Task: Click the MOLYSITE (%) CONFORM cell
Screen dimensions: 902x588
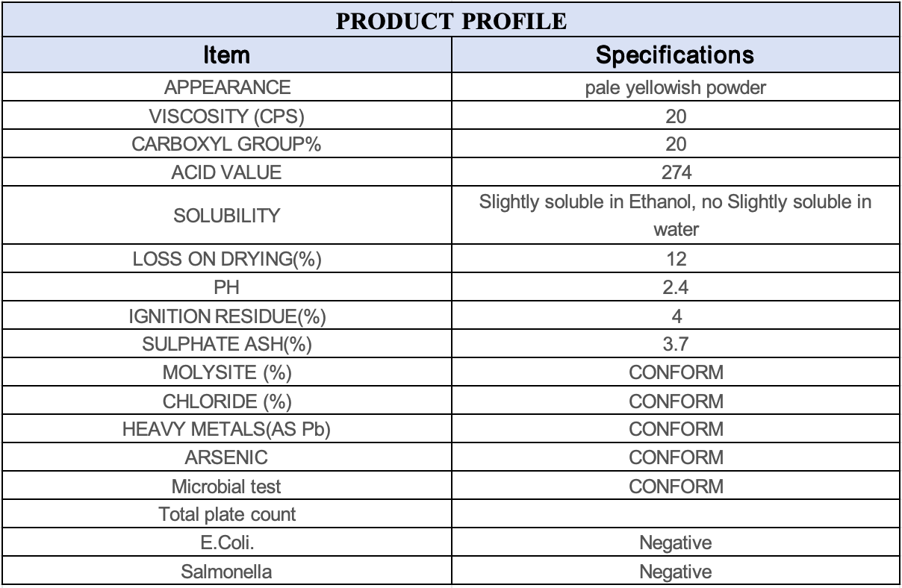Action: 676,372
